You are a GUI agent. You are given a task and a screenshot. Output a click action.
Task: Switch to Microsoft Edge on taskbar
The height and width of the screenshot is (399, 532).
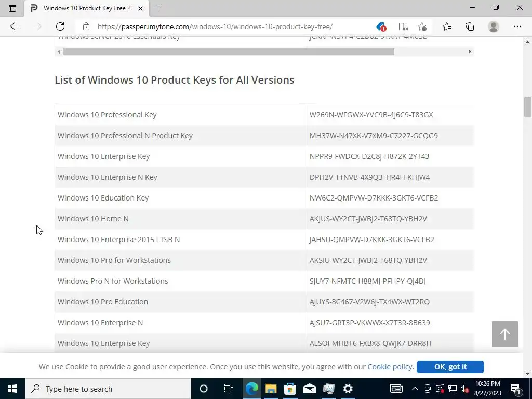(252, 389)
